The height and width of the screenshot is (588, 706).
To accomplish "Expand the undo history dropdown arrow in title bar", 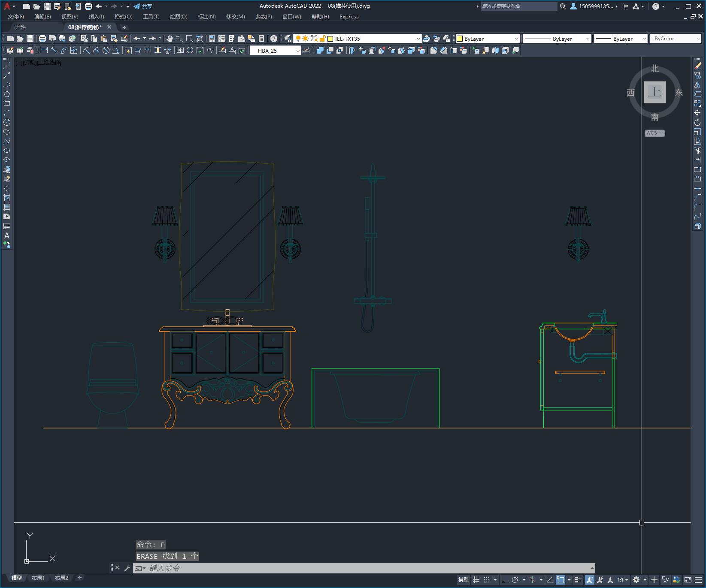I will click(x=106, y=6).
